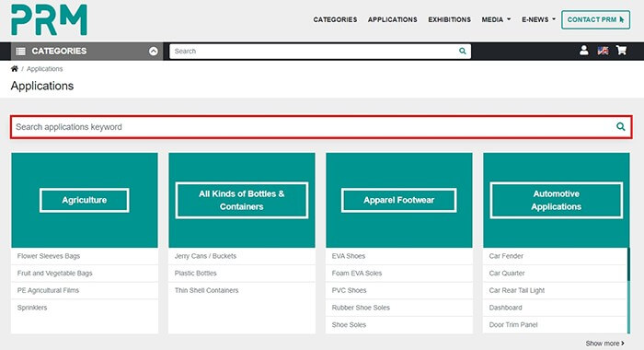Open the Apparel Footwear tile
644x350 pixels.
point(398,200)
